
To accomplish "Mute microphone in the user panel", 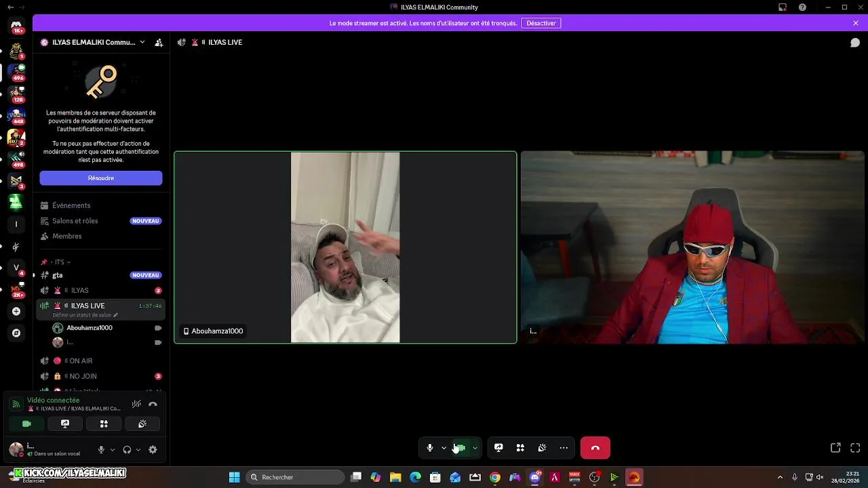I will pos(101,449).
